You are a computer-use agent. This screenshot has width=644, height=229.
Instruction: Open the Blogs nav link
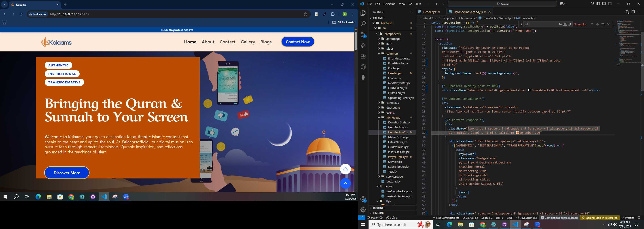[266, 42]
